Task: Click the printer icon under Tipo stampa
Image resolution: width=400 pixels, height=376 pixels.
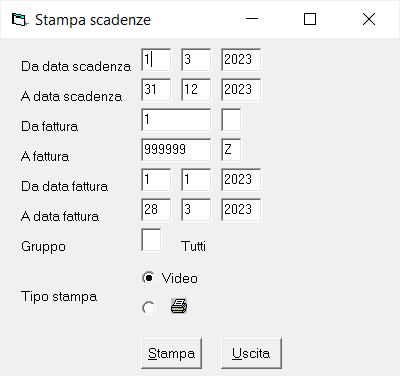Action: [179, 306]
